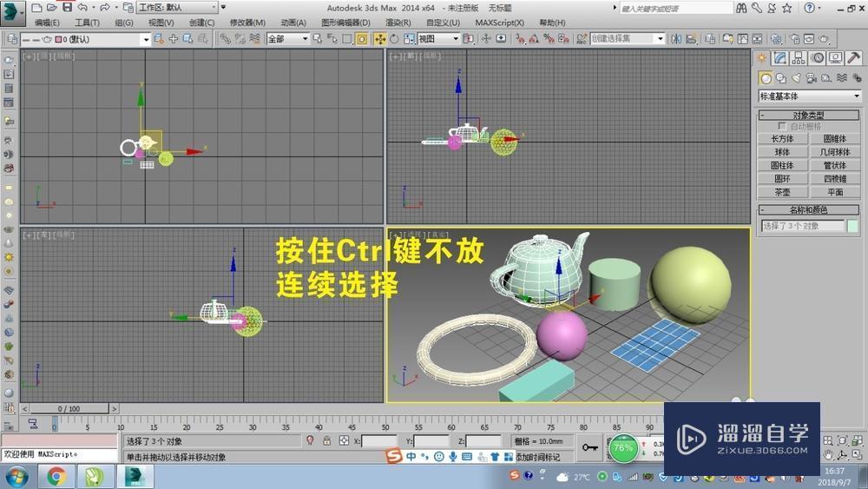
Task: Enable the 自动栅格 checkbox
Action: tap(782, 126)
